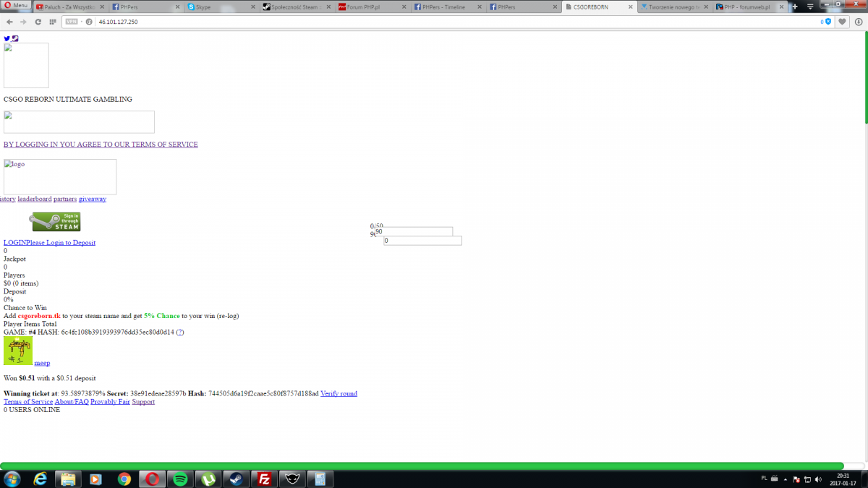This screenshot has width=868, height=488.
Task: Switch to the Forum PHP.pl tab
Action: click(371, 7)
